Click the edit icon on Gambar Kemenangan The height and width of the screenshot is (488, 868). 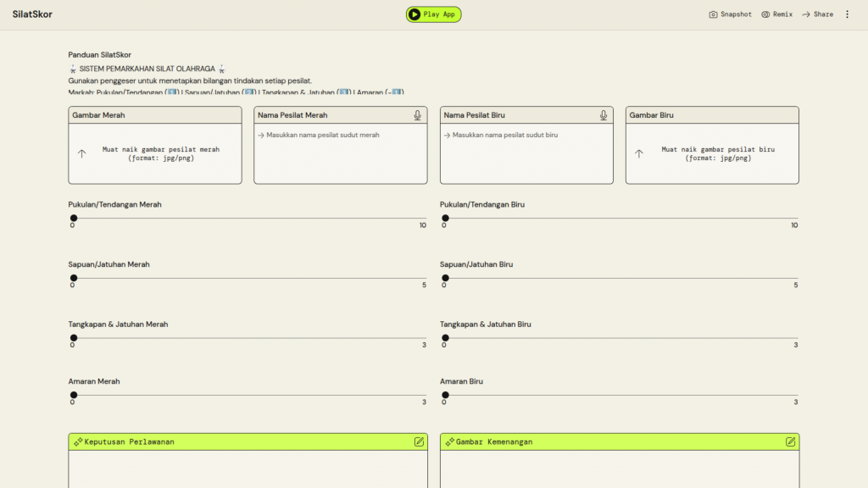click(790, 441)
